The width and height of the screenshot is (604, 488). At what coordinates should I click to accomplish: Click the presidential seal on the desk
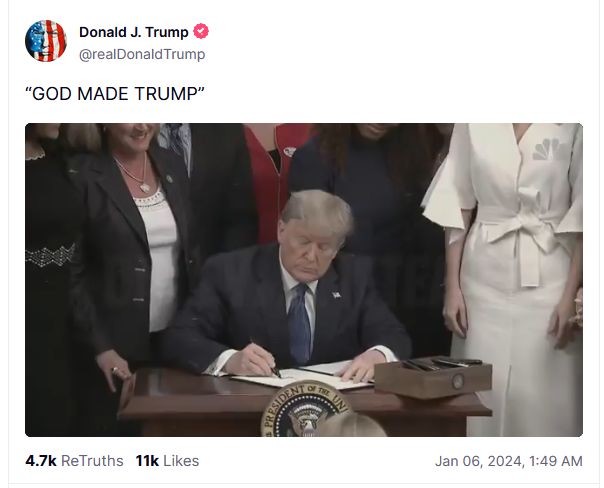[x=304, y=409]
